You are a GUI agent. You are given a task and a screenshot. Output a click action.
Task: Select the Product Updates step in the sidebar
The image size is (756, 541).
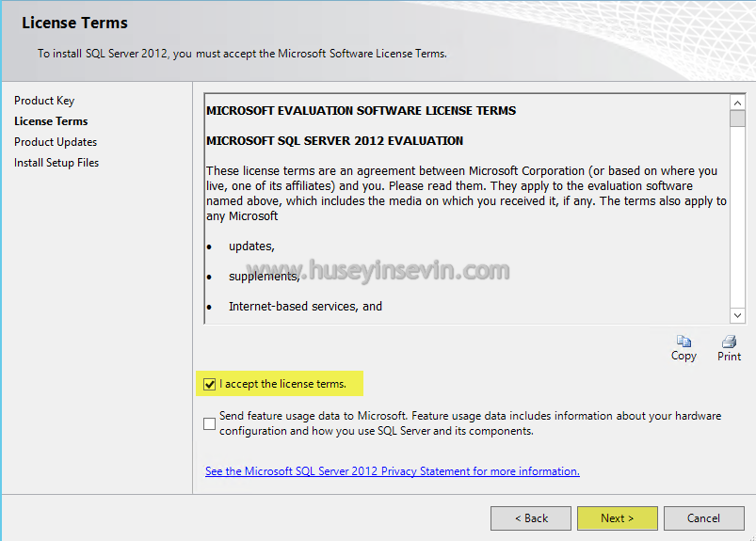point(56,142)
